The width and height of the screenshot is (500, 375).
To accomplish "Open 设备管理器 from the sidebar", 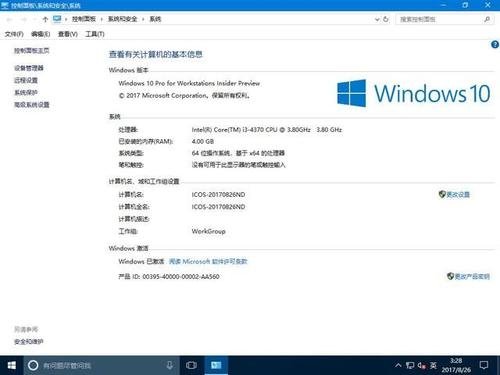I will pos(29,68).
